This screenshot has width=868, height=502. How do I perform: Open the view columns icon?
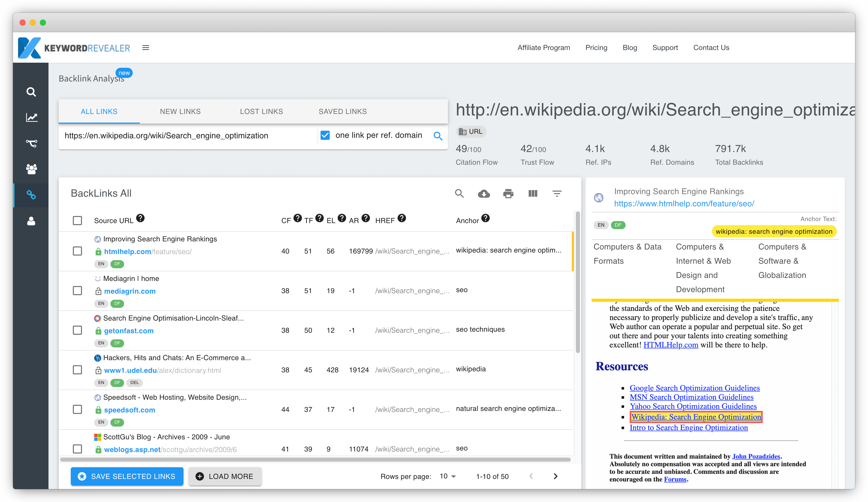point(533,193)
